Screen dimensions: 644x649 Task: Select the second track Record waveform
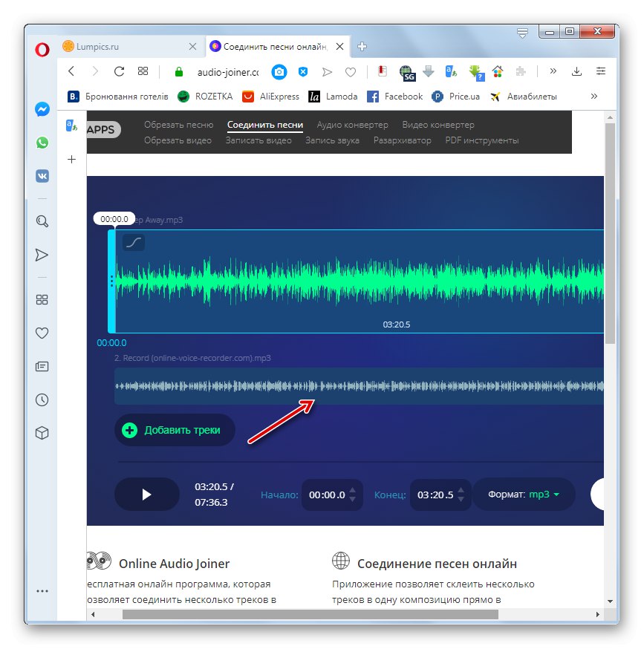click(359, 385)
